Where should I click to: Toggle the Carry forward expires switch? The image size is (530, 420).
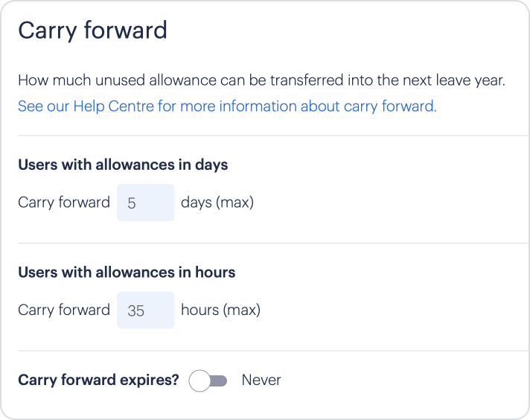click(x=208, y=381)
